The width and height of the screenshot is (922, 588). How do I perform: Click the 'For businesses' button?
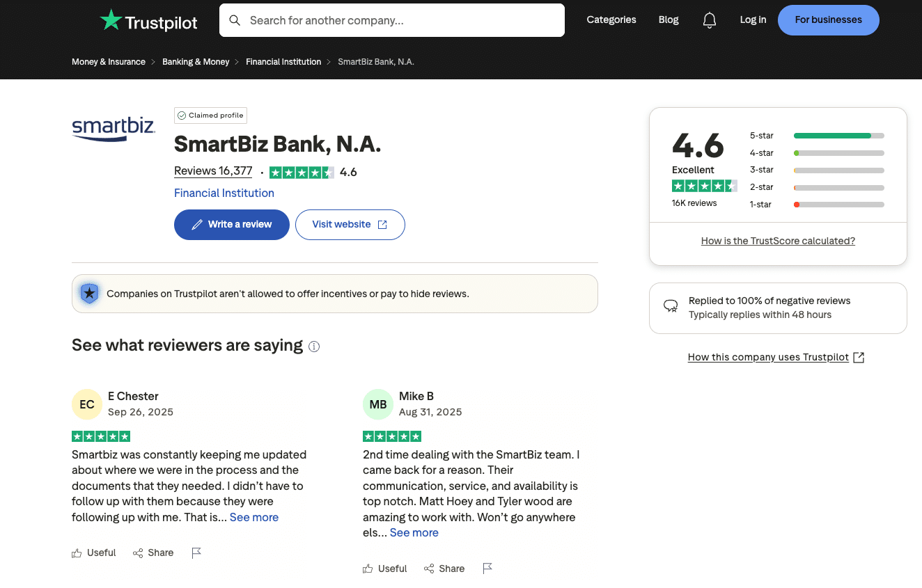pyautogui.click(x=828, y=20)
